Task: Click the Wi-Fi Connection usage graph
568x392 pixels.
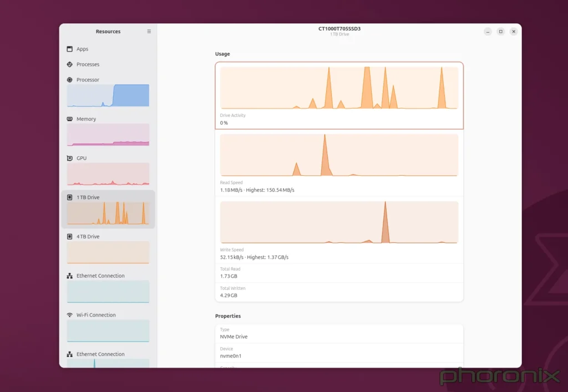Action: coord(108,330)
